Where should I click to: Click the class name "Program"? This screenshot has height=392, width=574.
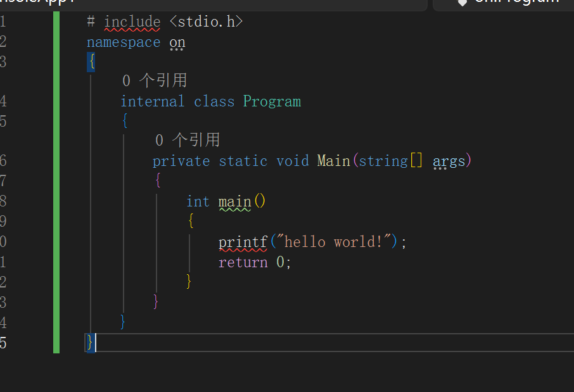pyautogui.click(x=272, y=102)
